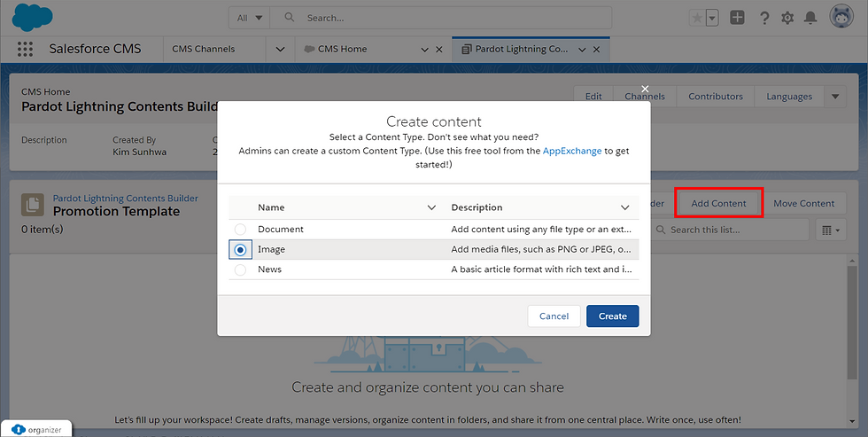
Task: Click the global actions plus icon
Action: pos(737,18)
